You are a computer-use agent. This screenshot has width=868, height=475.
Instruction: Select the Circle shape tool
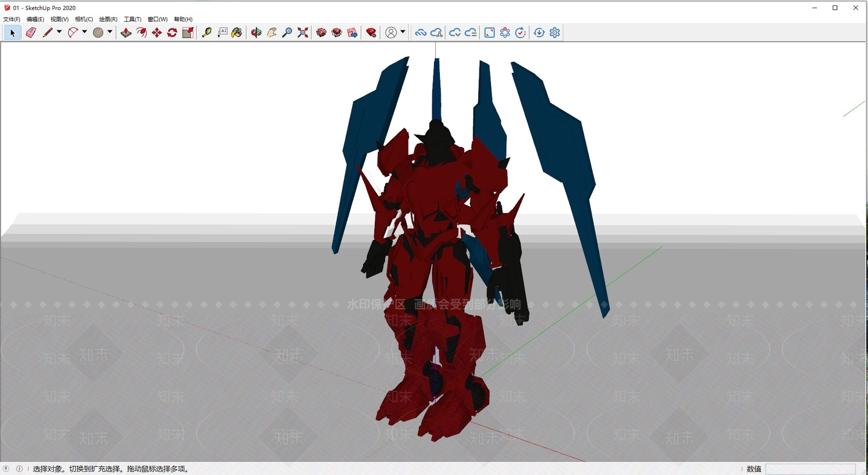(x=98, y=33)
